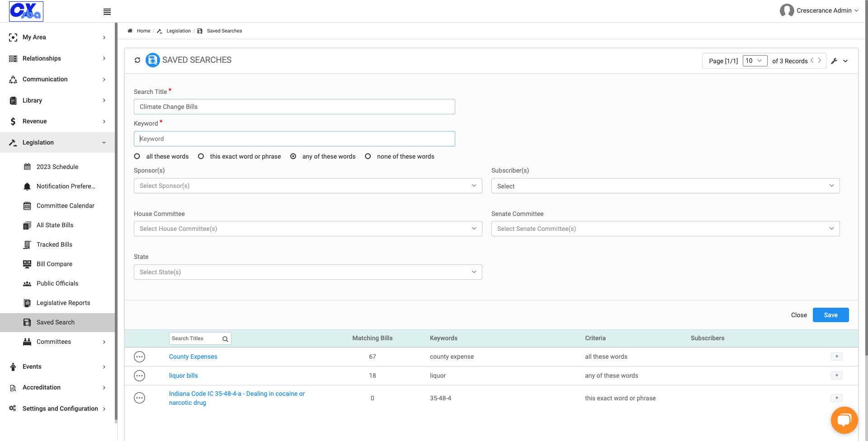This screenshot has width=868, height=441.
Task: Change records per page dropdown
Action: coord(755,61)
